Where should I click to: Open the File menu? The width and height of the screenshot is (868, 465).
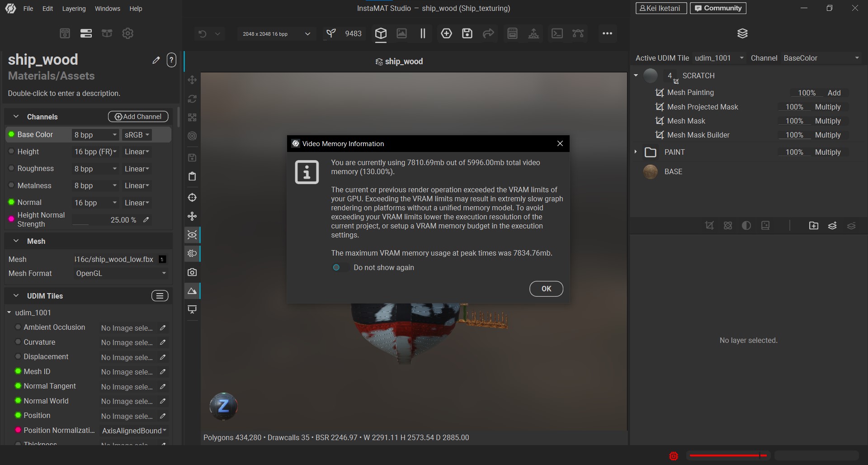coord(28,9)
